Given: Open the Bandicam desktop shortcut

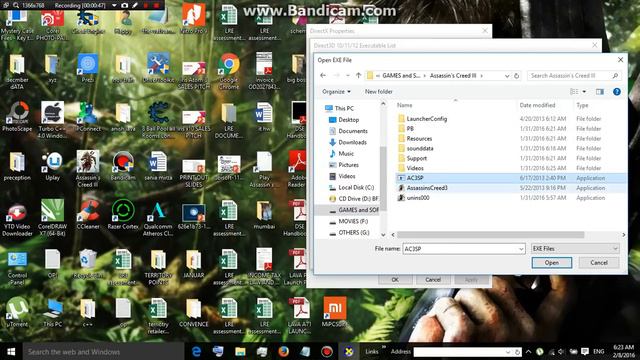Looking at the screenshot, I should 123,167.
